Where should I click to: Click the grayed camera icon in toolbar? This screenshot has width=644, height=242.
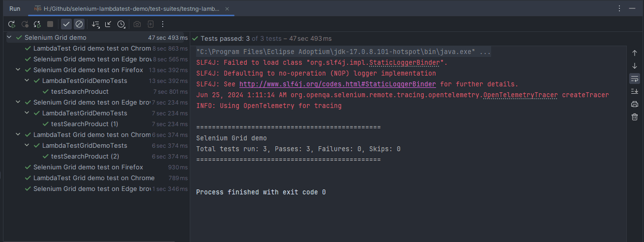(137, 24)
